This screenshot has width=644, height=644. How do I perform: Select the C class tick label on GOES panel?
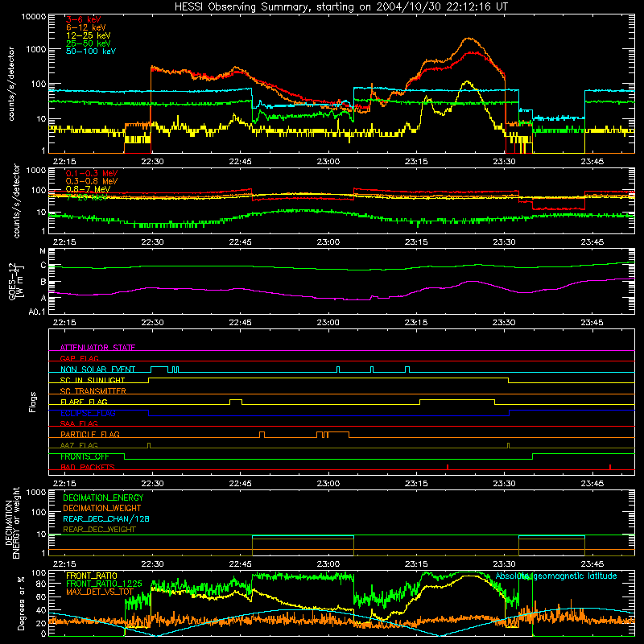coord(43,266)
